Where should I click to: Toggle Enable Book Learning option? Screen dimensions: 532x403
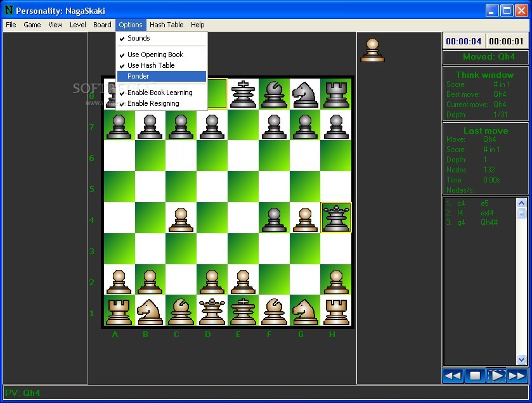tap(162, 93)
